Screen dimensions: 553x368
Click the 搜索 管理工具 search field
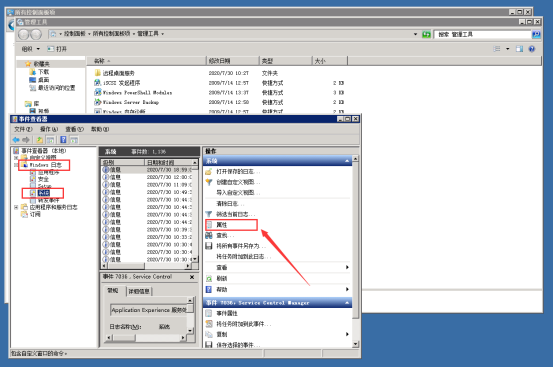coord(483,34)
